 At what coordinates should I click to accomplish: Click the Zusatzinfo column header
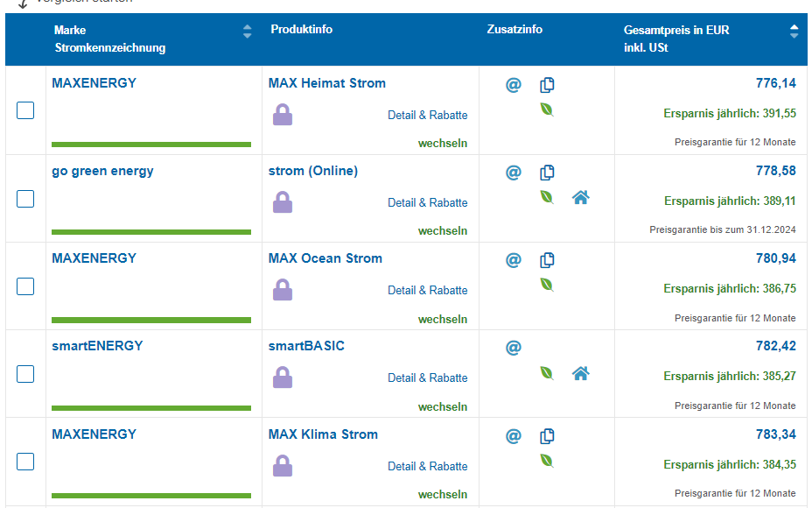[514, 30]
